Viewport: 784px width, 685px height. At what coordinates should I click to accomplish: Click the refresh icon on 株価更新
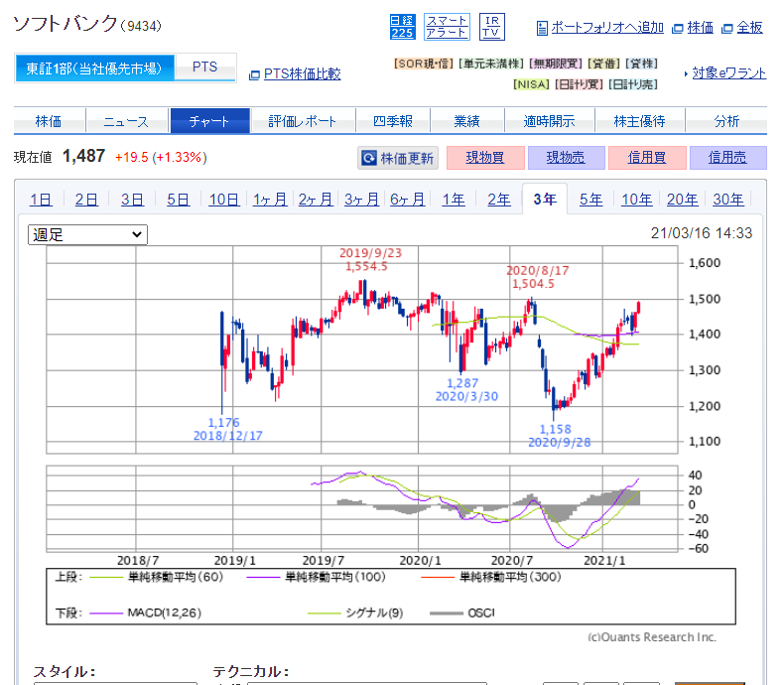point(369,158)
